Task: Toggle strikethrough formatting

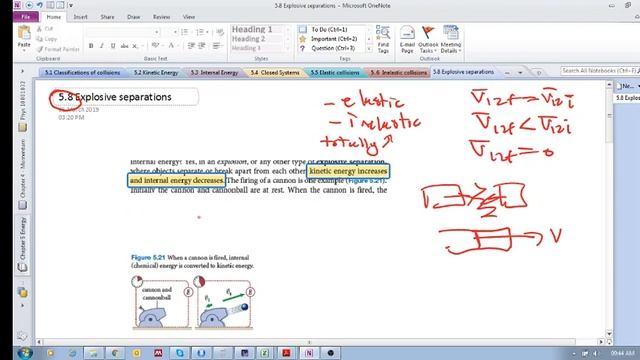Action: (124, 46)
